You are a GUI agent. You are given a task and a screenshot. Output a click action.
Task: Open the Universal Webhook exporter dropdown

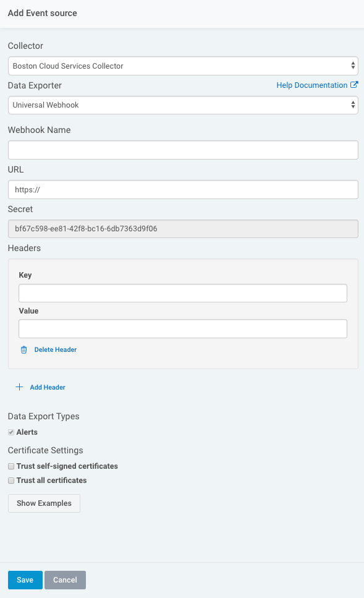(182, 105)
